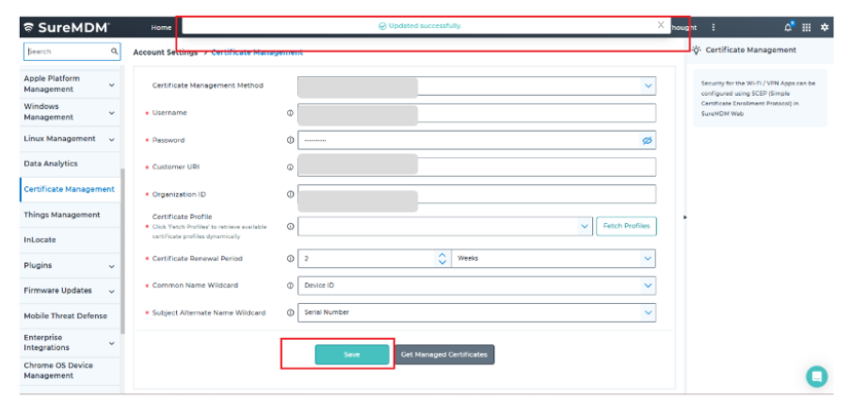
Task: Click the Save button
Action: [x=351, y=354]
